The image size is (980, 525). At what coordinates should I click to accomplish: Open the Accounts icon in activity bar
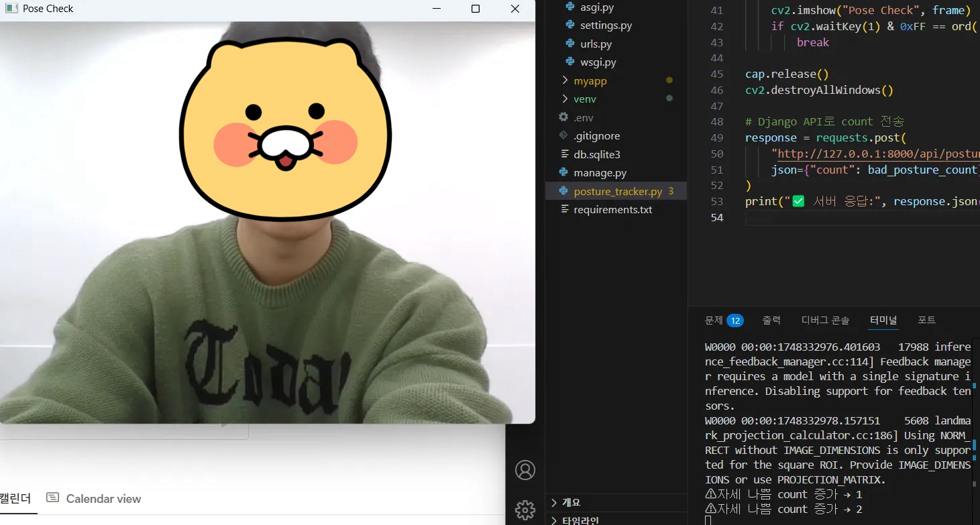(525, 470)
